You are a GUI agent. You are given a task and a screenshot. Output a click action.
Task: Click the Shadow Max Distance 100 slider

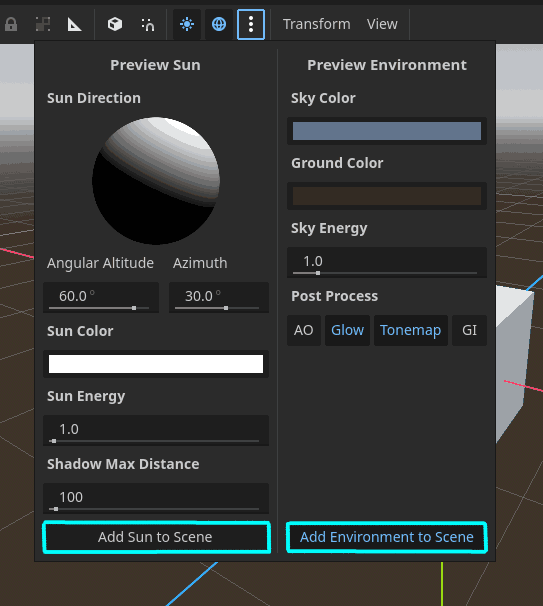pos(156,498)
